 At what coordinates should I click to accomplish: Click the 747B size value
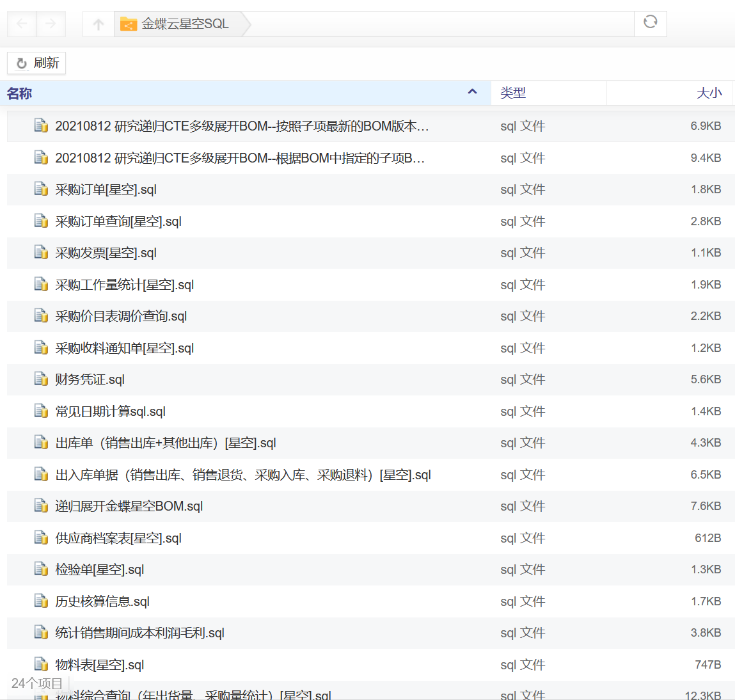pyautogui.click(x=707, y=664)
